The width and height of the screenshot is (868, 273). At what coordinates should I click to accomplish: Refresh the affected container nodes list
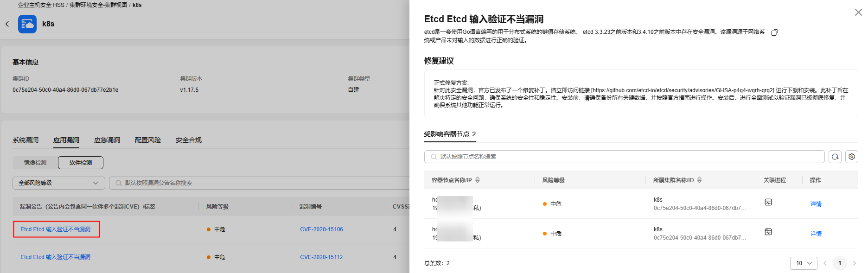pyautogui.click(x=835, y=157)
